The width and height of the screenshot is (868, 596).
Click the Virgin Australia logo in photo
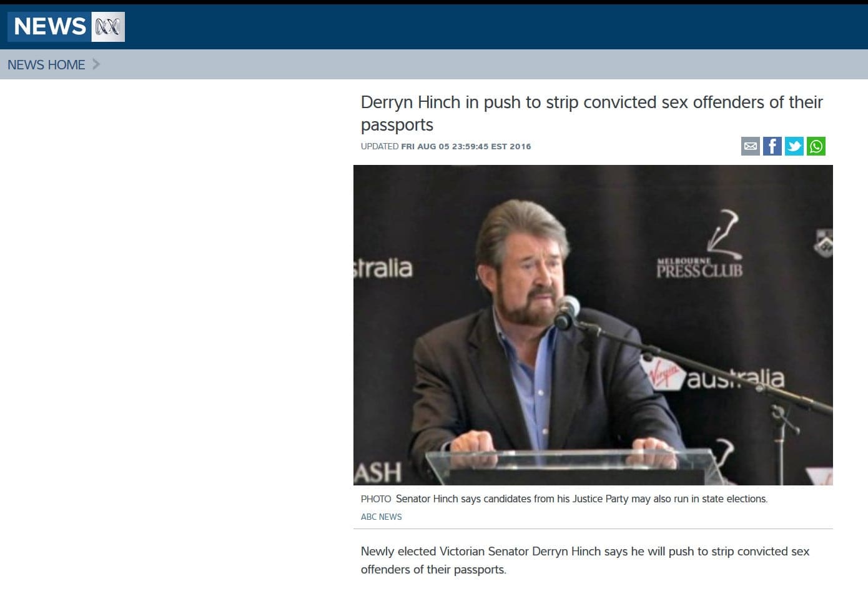(712, 374)
